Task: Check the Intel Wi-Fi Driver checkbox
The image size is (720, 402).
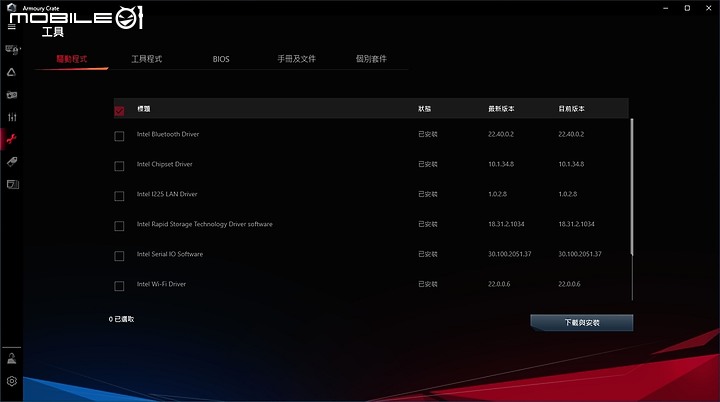Action: (x=119, y=286)
